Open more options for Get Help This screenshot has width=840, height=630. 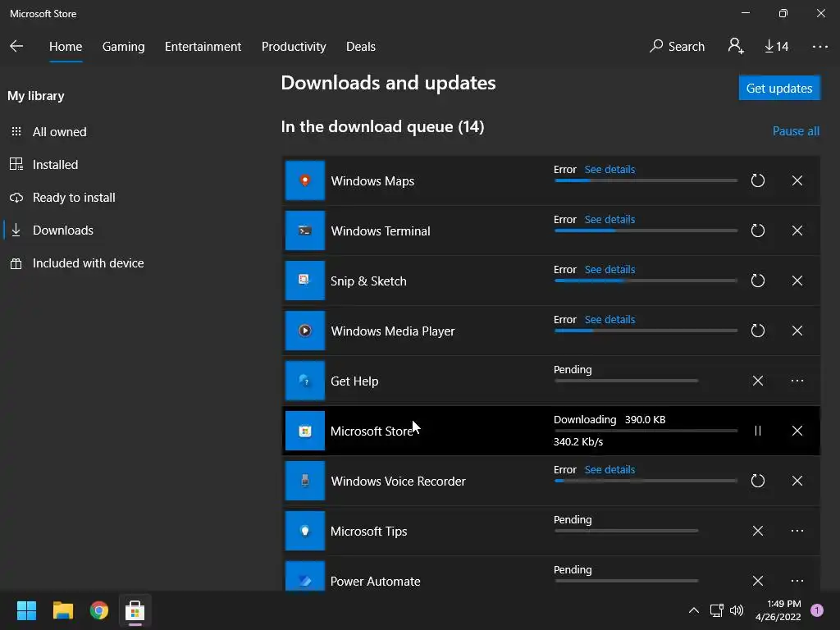[797, 381]
